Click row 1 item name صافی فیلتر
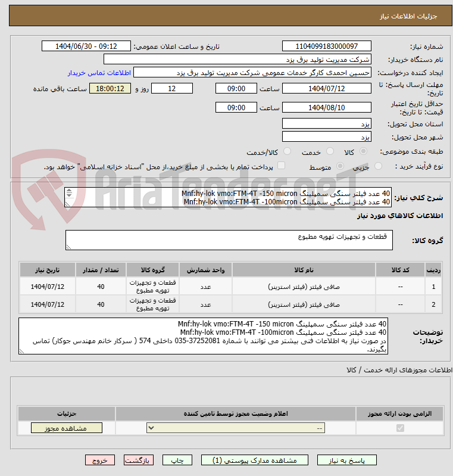Screen dimensions: 453x476 click(304, 287)
